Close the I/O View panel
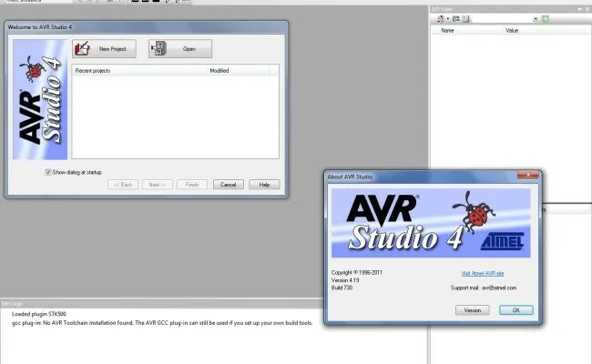This screenshot has height=364, width=592. pyautogui.click(x=587, y=9)
